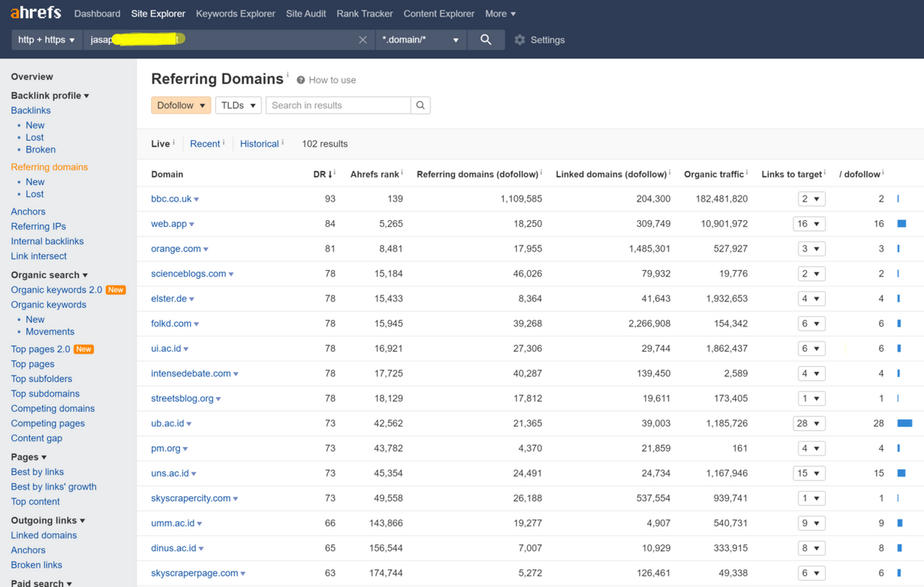Screen dimensions: 924x587
Task: Switch to the Recent tab
Action: [205, 144]
